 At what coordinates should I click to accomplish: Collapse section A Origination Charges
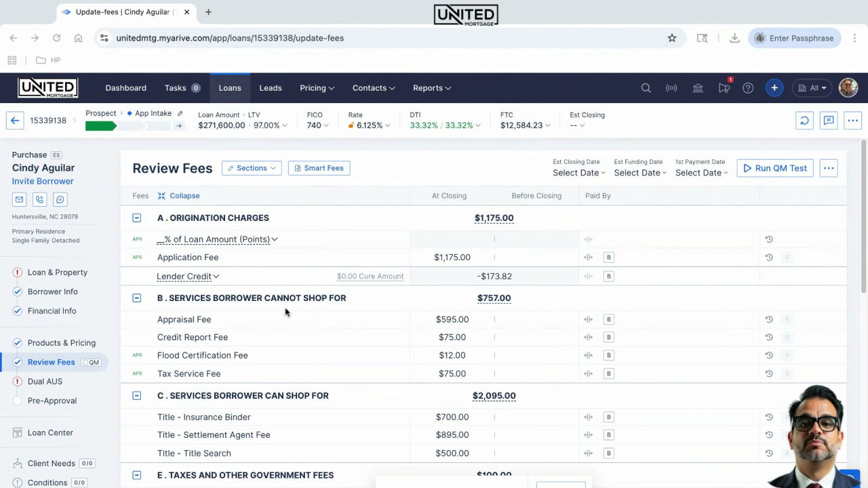tap(137, 218)
